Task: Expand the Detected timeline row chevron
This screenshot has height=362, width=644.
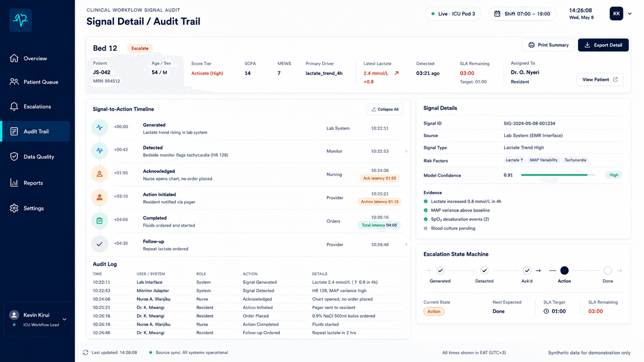Action: click(x=406, y=151)
